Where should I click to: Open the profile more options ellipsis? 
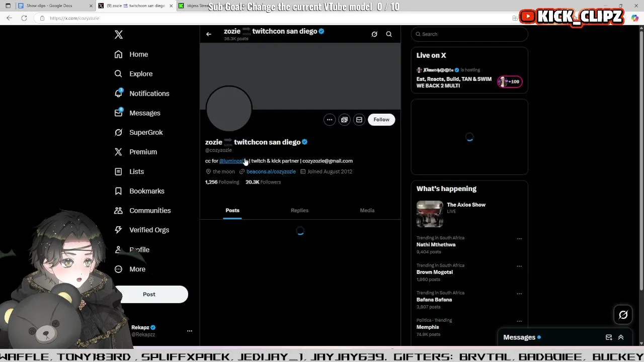coord(329,120)
